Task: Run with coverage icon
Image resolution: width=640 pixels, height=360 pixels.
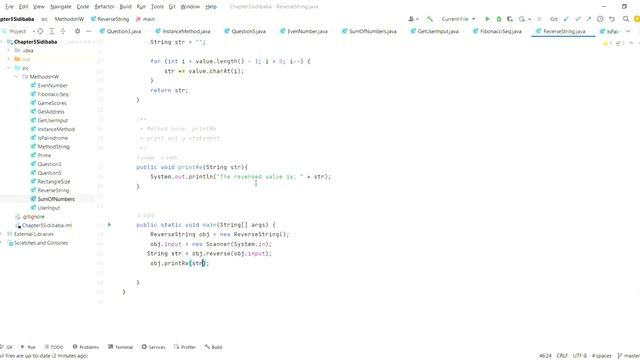Action: [x=510, y=19]
